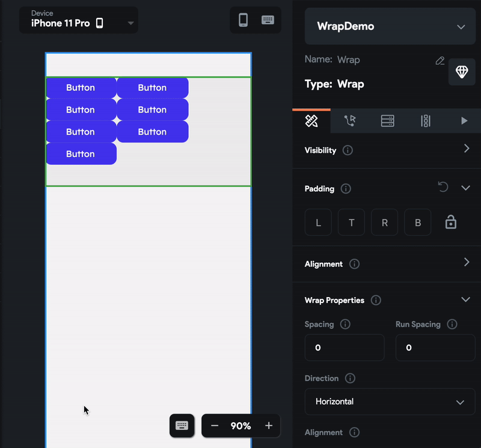Click the 90% zoom level text

[x=241, y=426]
